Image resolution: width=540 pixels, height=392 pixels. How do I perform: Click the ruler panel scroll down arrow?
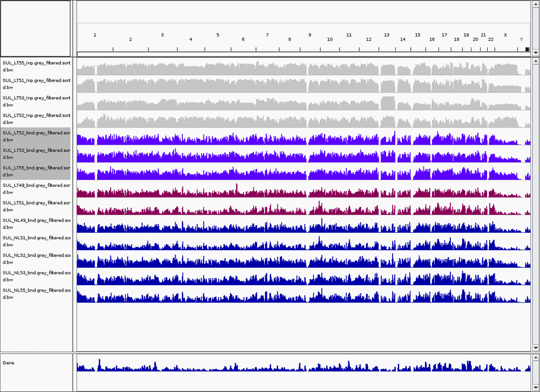(536, 52)
